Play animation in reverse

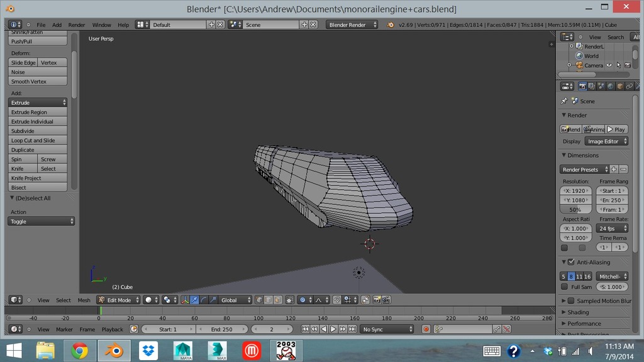click(324, 329)
